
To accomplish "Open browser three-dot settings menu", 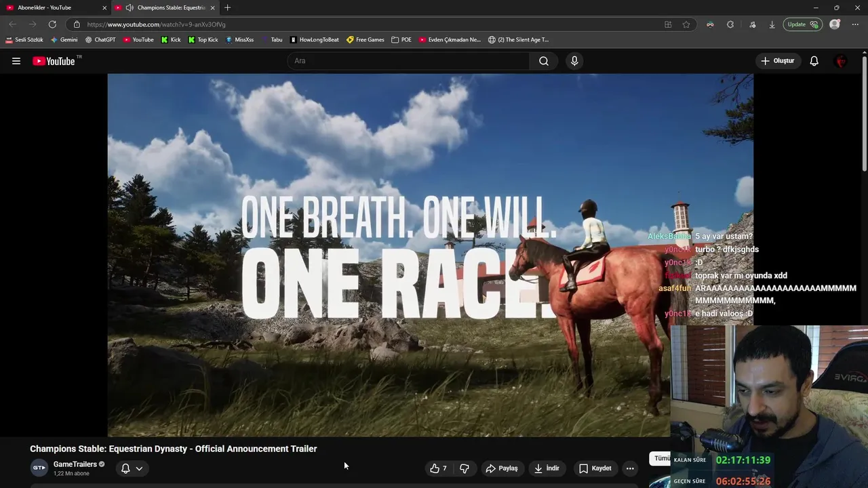I will [856, 24].
